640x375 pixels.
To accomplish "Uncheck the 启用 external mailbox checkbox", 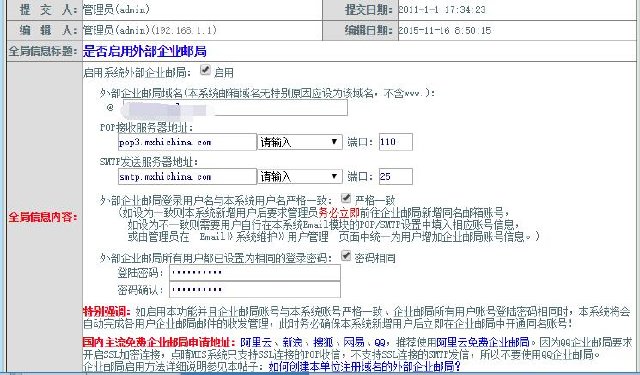I will (205, 70).
